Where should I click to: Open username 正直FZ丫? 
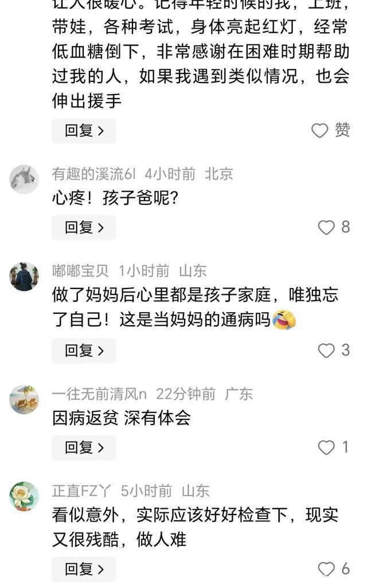point(82,491)
